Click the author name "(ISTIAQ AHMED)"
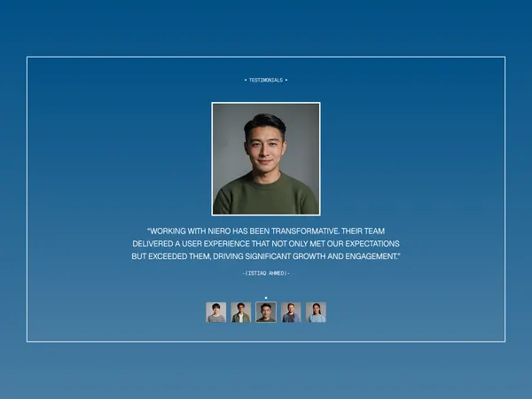Viewport: 532px width, 399px height. click(266, 273)
